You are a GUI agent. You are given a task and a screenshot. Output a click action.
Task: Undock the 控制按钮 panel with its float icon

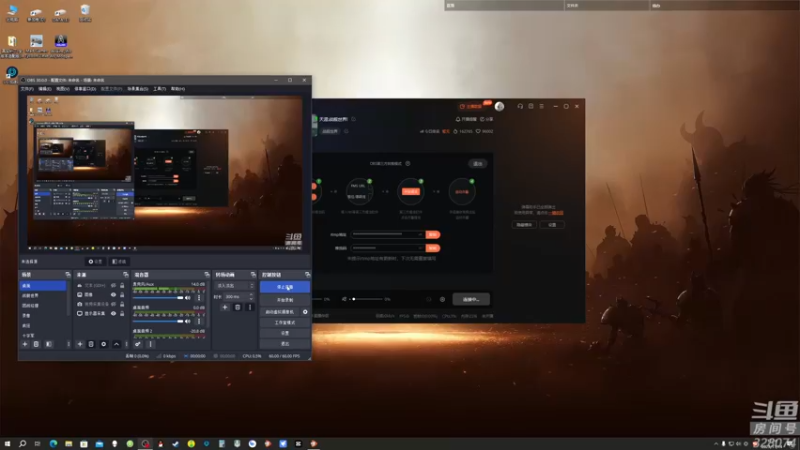pyautogui.click(x=307, y=274)
